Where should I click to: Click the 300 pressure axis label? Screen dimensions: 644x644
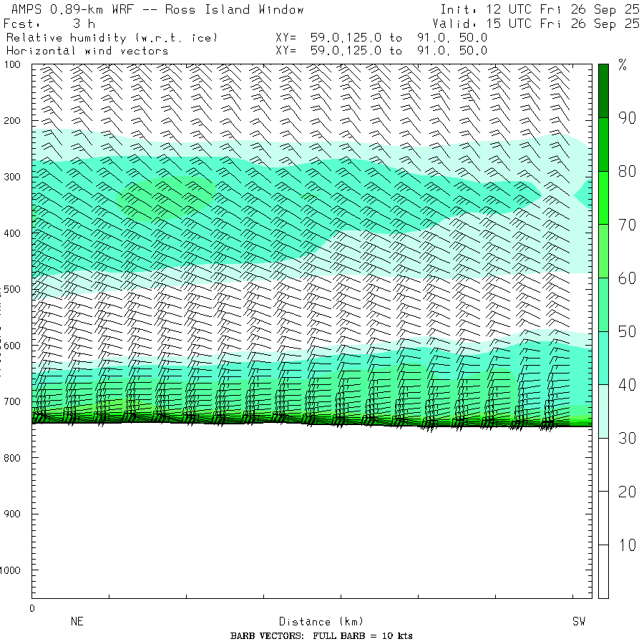(12, 177)
